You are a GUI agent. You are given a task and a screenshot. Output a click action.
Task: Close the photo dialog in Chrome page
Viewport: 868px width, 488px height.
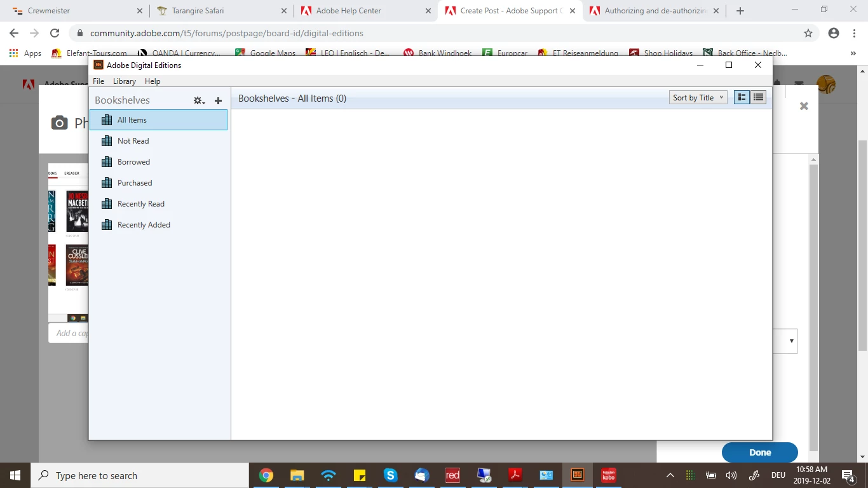(804, 106)
